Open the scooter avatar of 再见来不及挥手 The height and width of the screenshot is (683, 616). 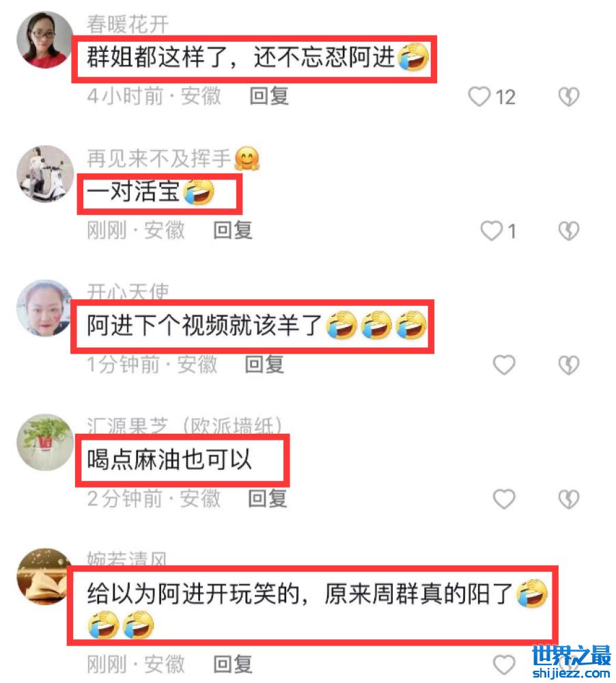click(x=45, y=173)
